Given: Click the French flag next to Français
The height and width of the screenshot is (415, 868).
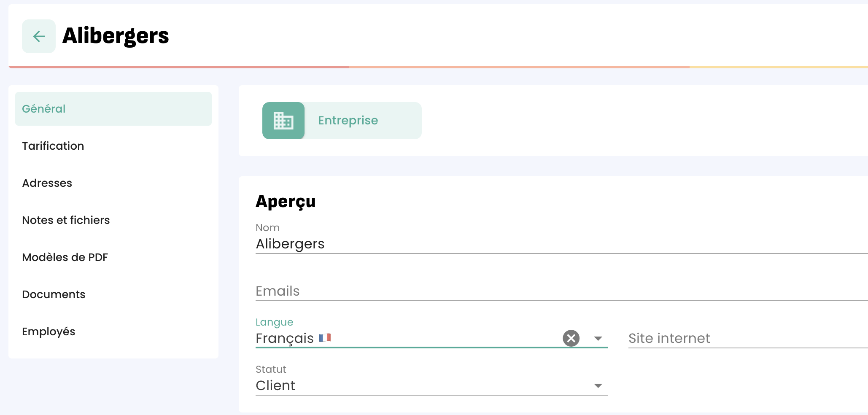Looking at the screenshot, I should pyautogui.click(x=325, y=338).
